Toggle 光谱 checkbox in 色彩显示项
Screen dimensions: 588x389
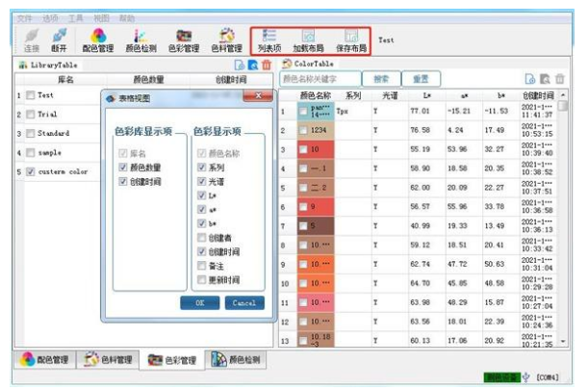pyautogui.click(x=202, y=181)
